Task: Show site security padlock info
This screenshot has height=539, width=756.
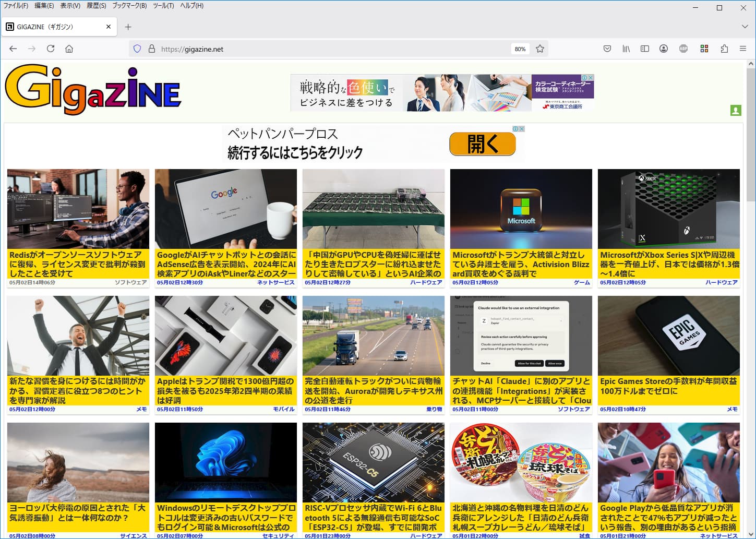Action: point(152,49)
